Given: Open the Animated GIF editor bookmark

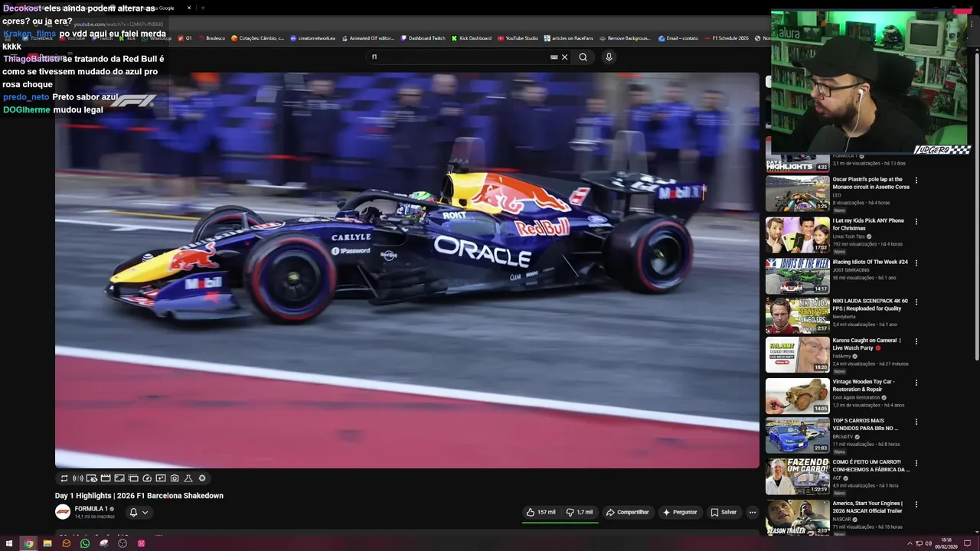Looking at the screenshot, I should click(367, 38).
